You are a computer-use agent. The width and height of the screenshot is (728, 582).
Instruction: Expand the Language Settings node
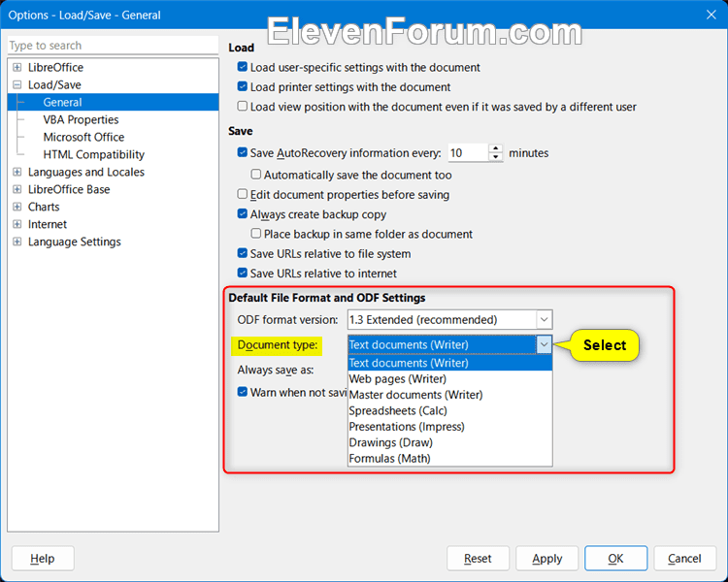(17, 242)
